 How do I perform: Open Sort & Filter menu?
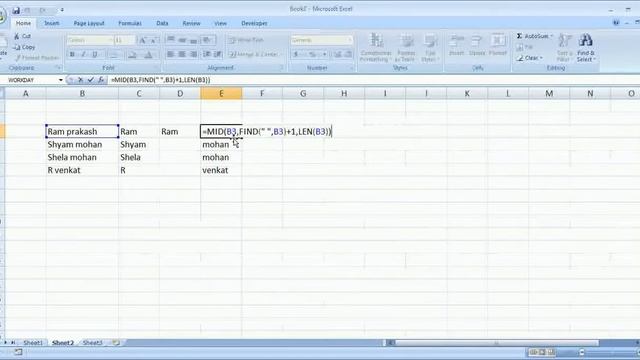(564, 47)
